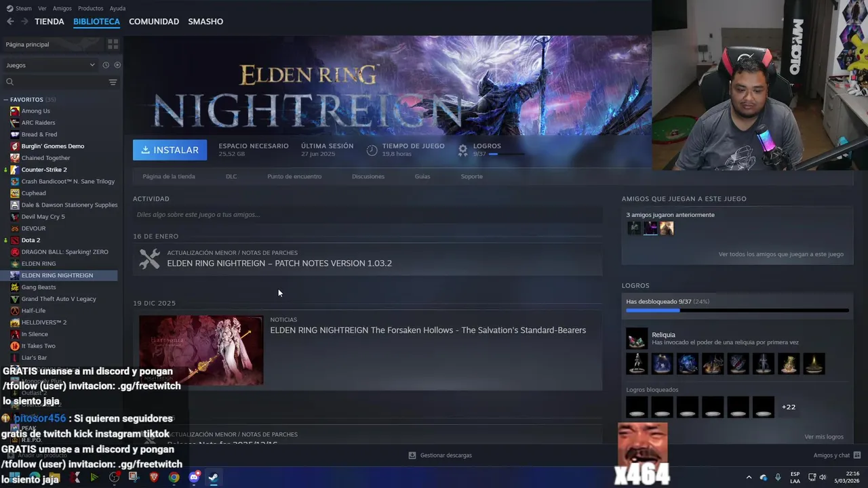This screenshot has height=488, width=868.
Task: Click first friend avatar who played
Action: (x=634, y=228)
